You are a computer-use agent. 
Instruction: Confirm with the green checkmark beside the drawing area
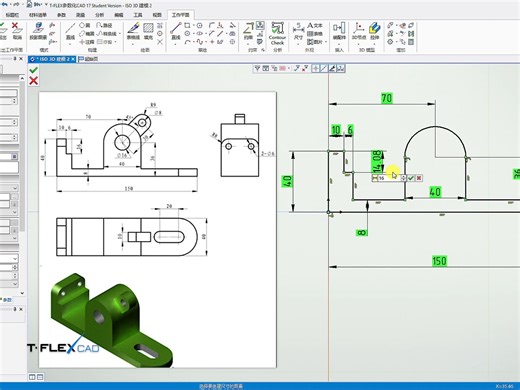pyautogui.click(x=33, y=70)
